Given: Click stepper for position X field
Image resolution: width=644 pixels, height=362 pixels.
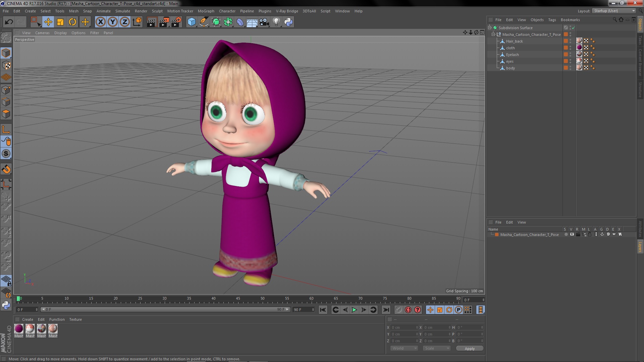Looking at the screenshot, I should pyautogui.click(x=417, y=327).
